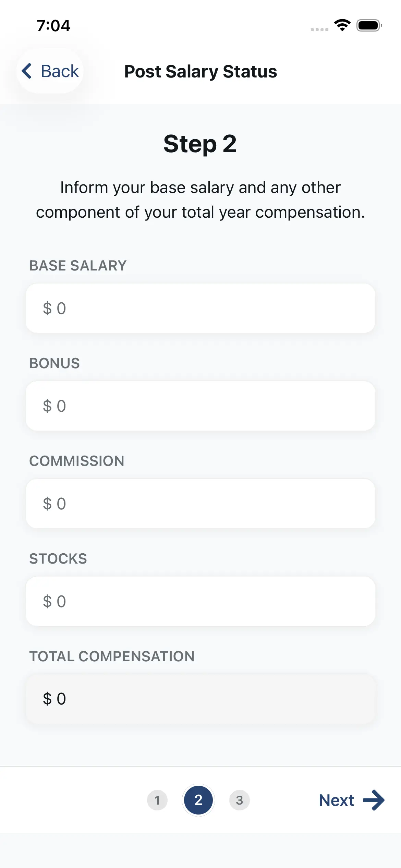401x868 pixels.
Task: Click the right arrow icon beside Next
Action: 374,800
